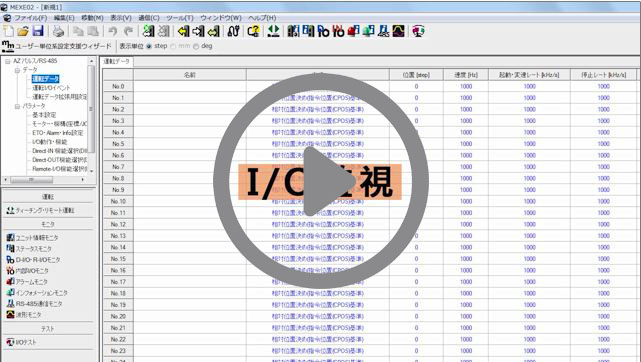Open the Alarm monitor in the side panel

pos(27,282)
